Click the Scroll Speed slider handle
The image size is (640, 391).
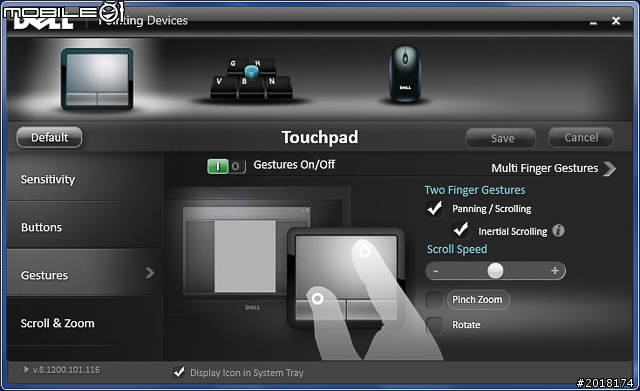pos(495,271)
